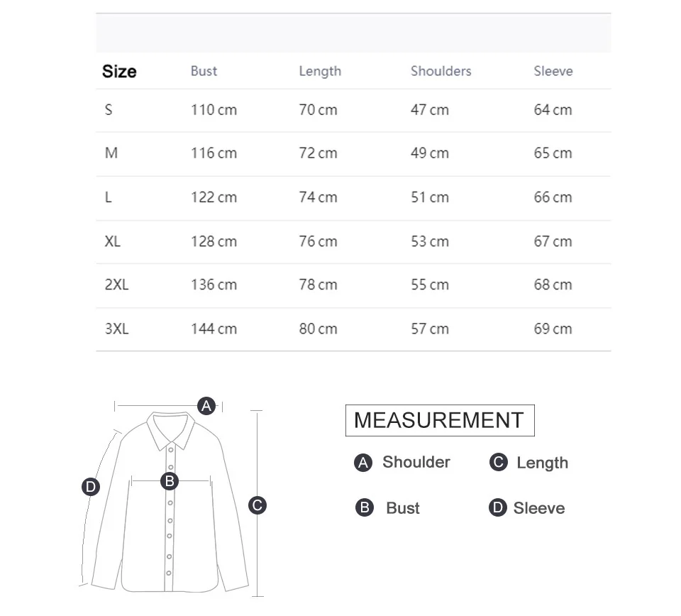Click the D marker near shirt sleeve
The height and width of the screenshot is (616, 681).
point(91,487)
